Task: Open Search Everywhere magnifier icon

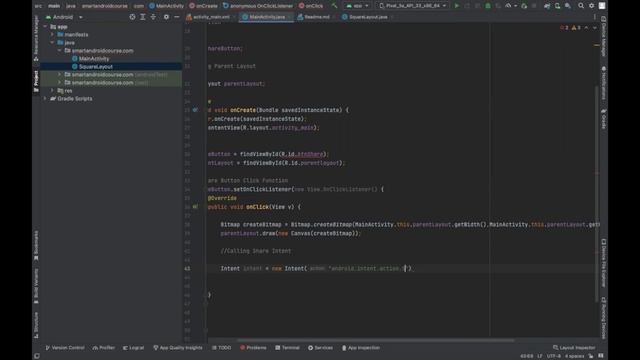Action: tap(581, 6)
